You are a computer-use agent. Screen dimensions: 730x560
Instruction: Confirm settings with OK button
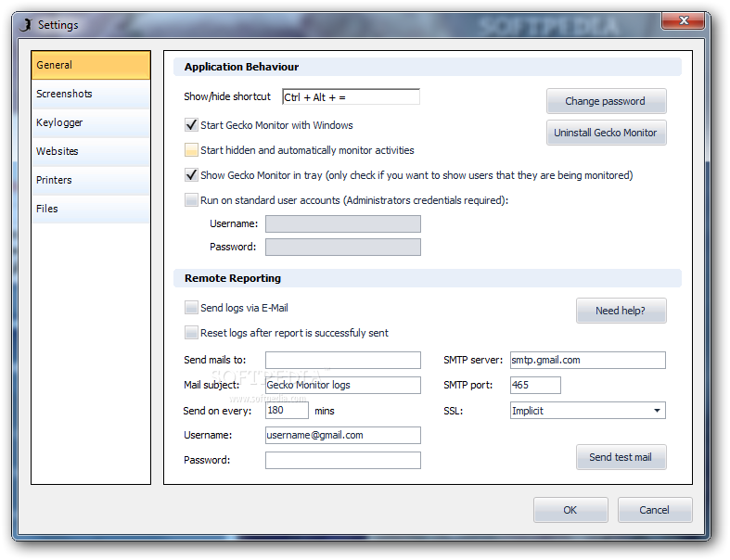(x=570, y=510)
